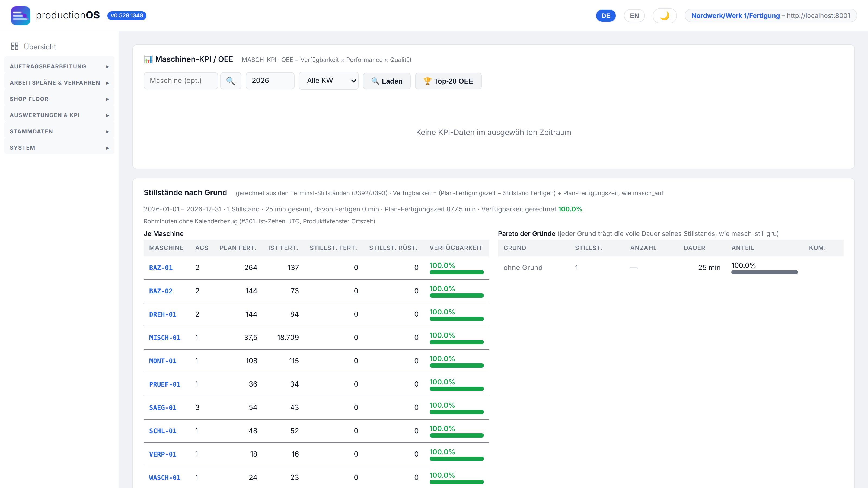Open machine MISCH-01 link
The height and width of the screenshot is (488, 868).
[x=165, y=338]
